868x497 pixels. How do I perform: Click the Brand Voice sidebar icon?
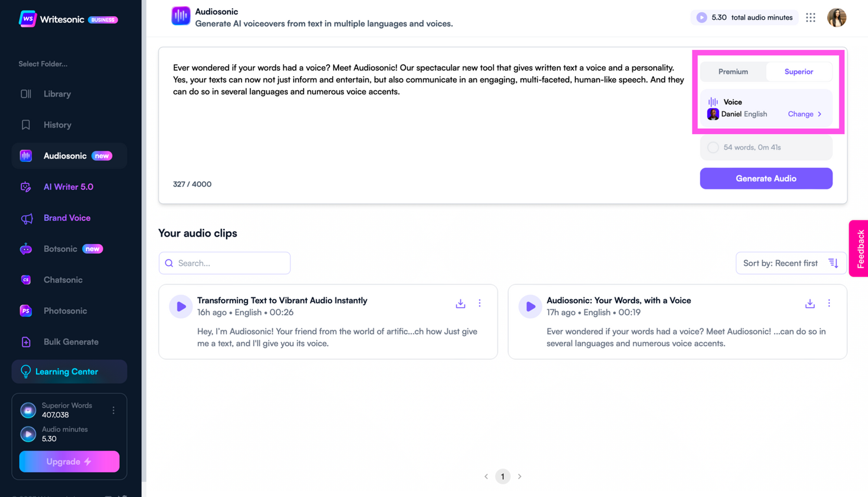[x=26, y=218]
